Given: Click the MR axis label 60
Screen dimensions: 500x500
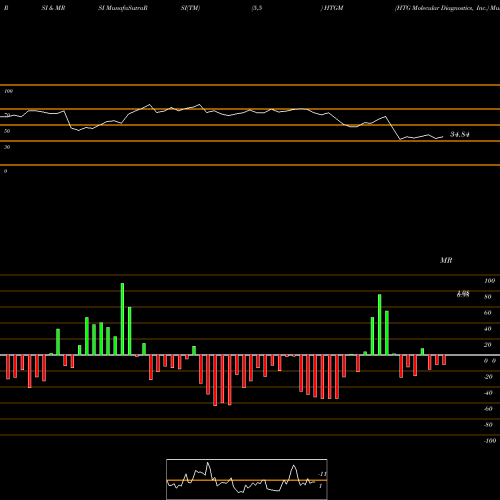Looking at the screenshot, I should point(487,313).
